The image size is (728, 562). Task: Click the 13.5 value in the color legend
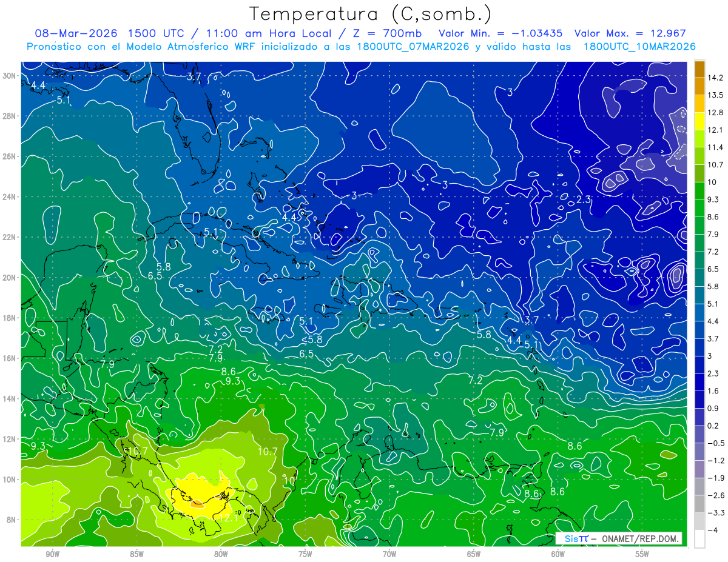[716, 95]
